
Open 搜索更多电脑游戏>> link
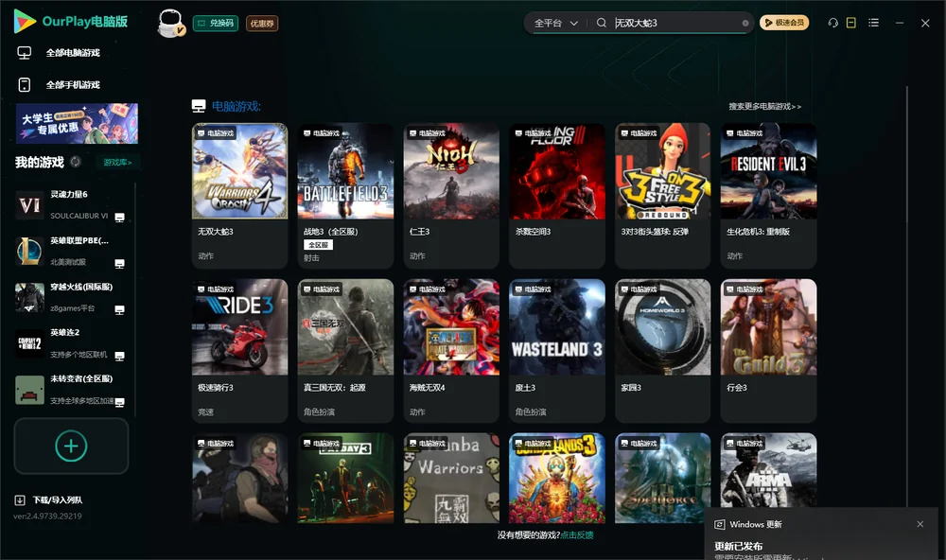click(x=764, y=106)
